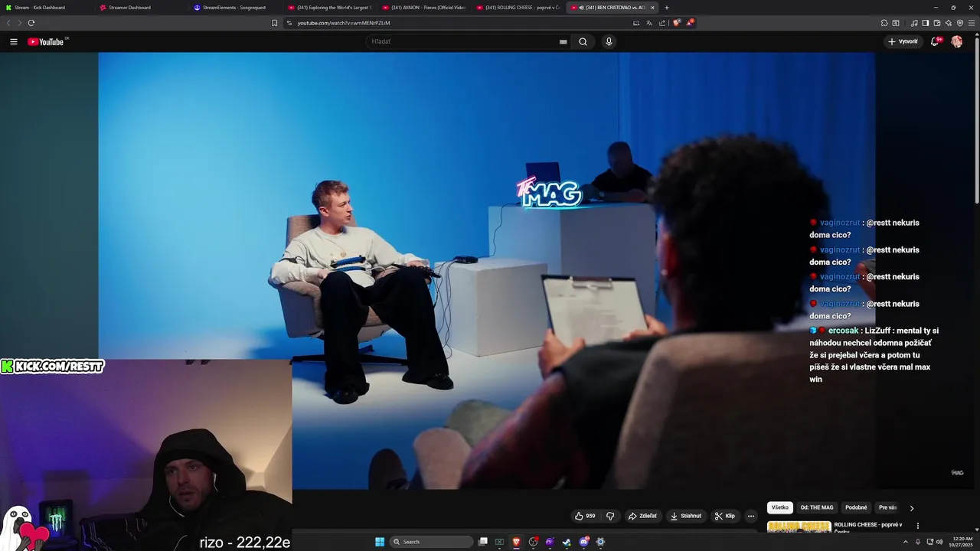Image resolution: width=980 pixels, height=551 pixels.
Task: Dislike the video with thumbs down
Action: pyautogui.click(x=610, y=516)
